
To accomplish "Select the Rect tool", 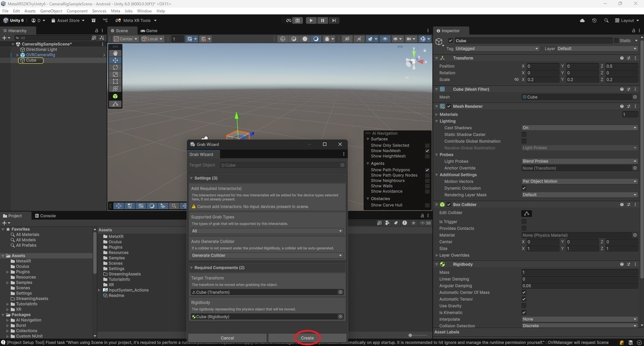I will [x=115, y=82].
